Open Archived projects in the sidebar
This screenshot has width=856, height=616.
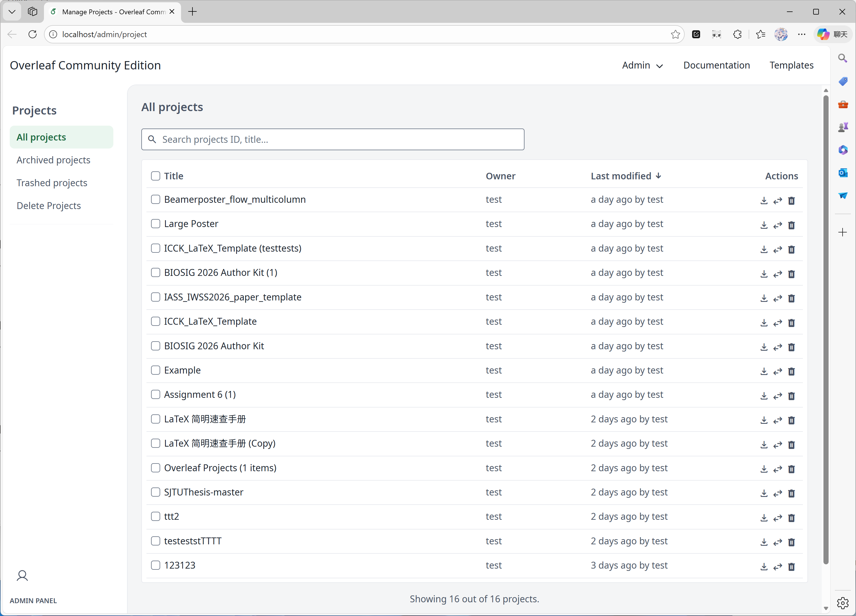[x=53, y=160]
